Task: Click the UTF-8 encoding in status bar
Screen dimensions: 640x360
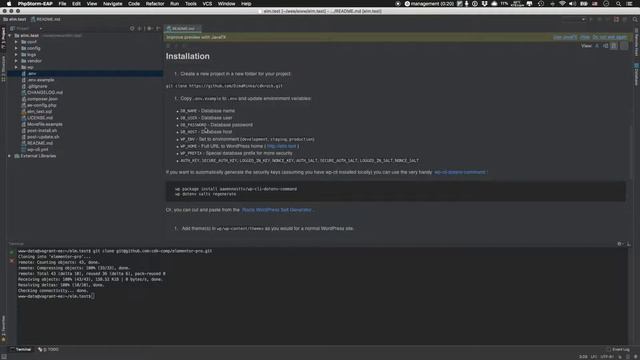Action: (607, 357)
